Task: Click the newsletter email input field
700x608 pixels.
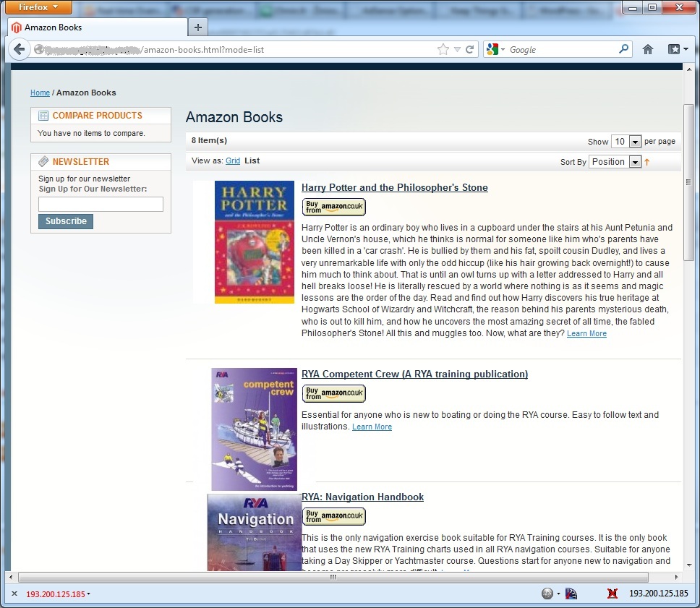Action: point(101,204)
